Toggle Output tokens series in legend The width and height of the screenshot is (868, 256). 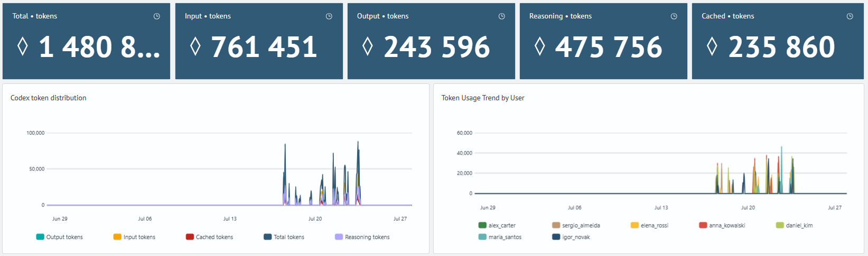tap(59, 237)
